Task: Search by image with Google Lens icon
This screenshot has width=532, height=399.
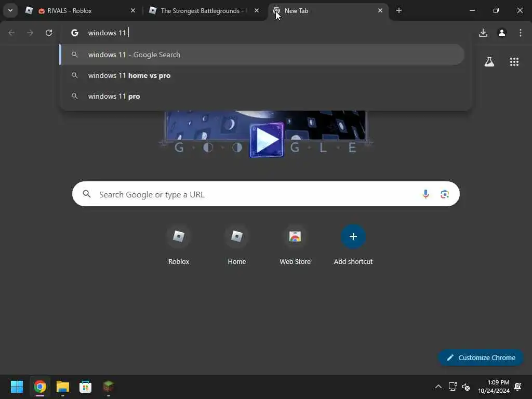Action: coord(445,194)
